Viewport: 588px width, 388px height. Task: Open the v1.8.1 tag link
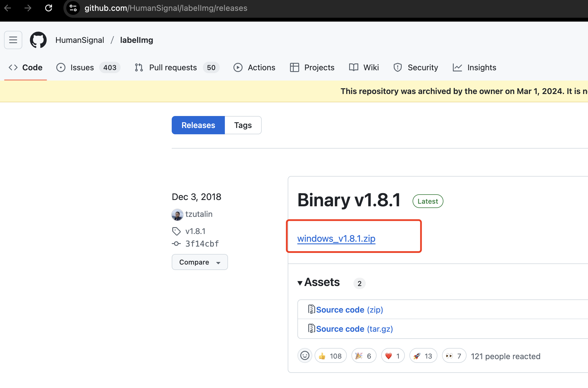tap(195, 231)
